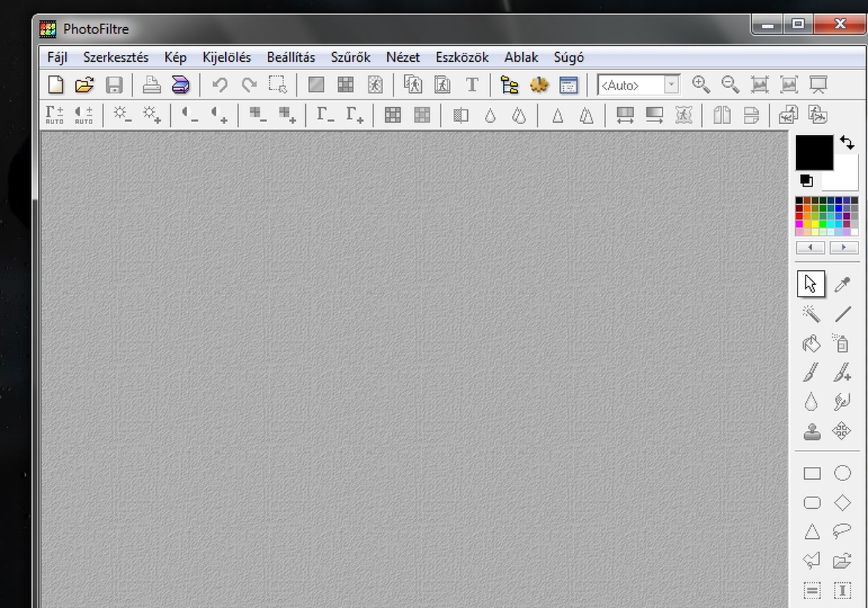Select the Paint Bucket fill tool

[811, 343]
